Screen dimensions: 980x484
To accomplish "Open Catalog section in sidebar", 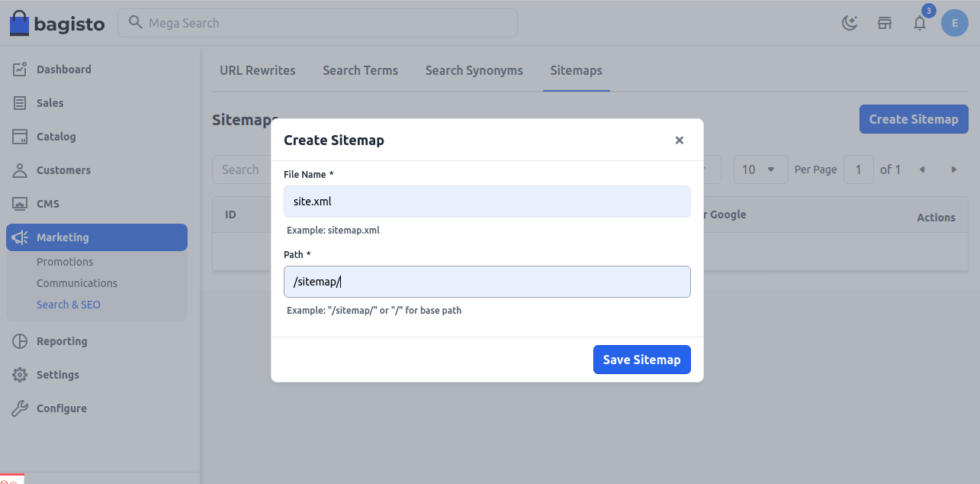I will tap(56, 137).
